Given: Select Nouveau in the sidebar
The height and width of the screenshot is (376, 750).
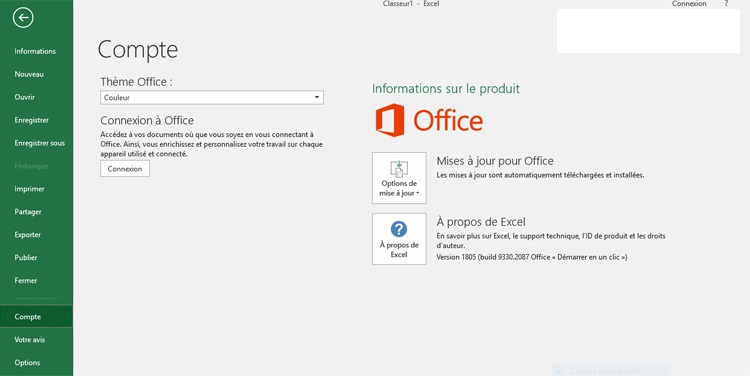Looking at the screenshot, I should click(29, 74).
